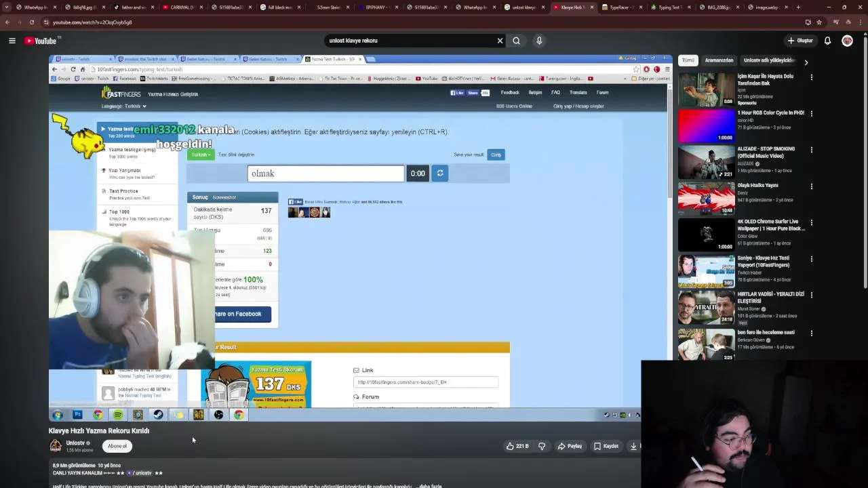
Task: Open the Unlostv channel name link
Action: [x=75, y=443]
